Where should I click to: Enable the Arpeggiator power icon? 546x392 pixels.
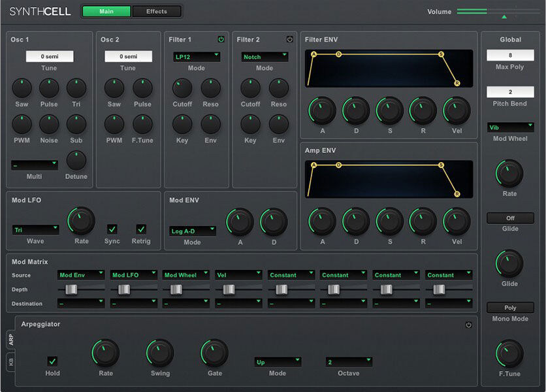[x=468, y=325]
